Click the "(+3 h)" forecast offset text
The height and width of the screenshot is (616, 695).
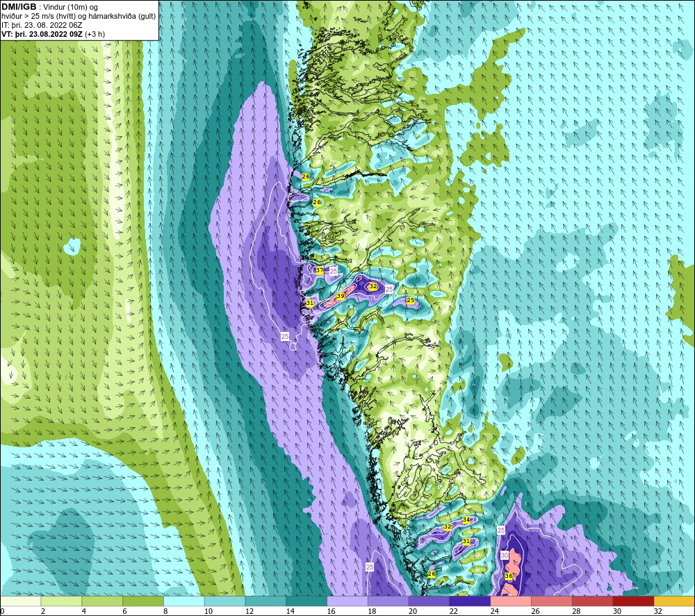[x=95, y=34]
